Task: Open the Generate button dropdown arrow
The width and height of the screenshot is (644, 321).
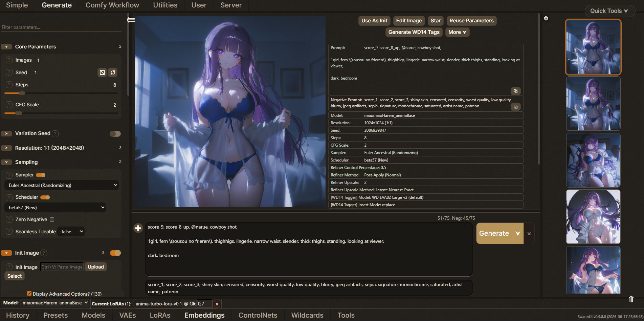Action: [518, 234]
